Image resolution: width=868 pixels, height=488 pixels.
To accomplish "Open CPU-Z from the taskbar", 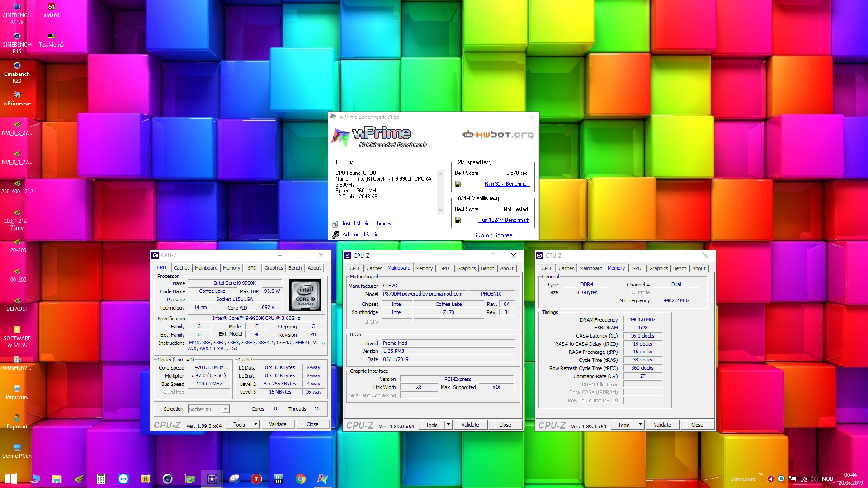I will click(x=212, y=479).
